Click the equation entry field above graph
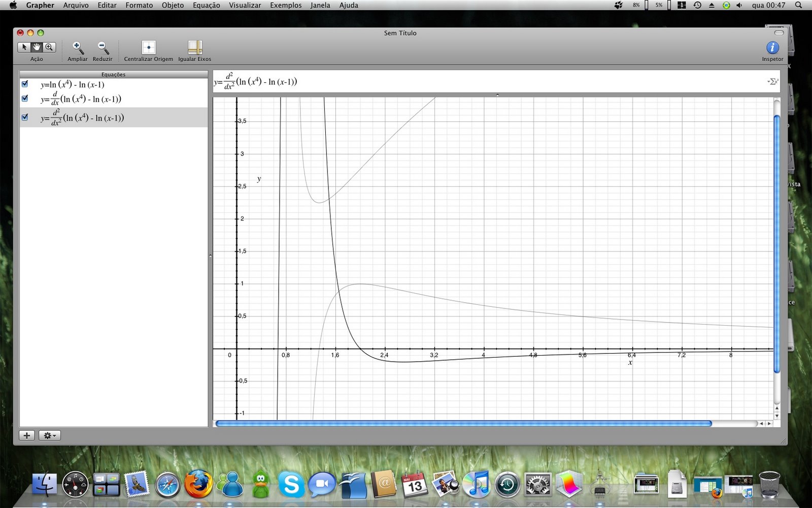Viewport: 812px width, 508px height. 496,81
